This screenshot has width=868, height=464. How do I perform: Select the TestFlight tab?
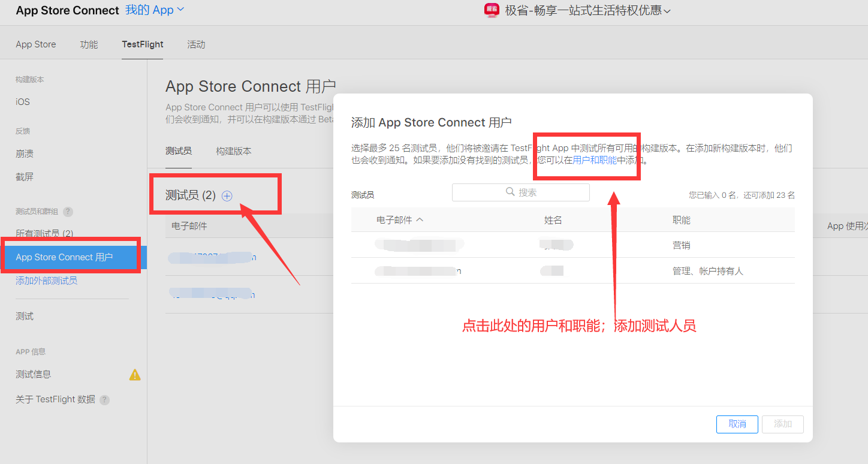pyautogui.click(x=143, y=44)
